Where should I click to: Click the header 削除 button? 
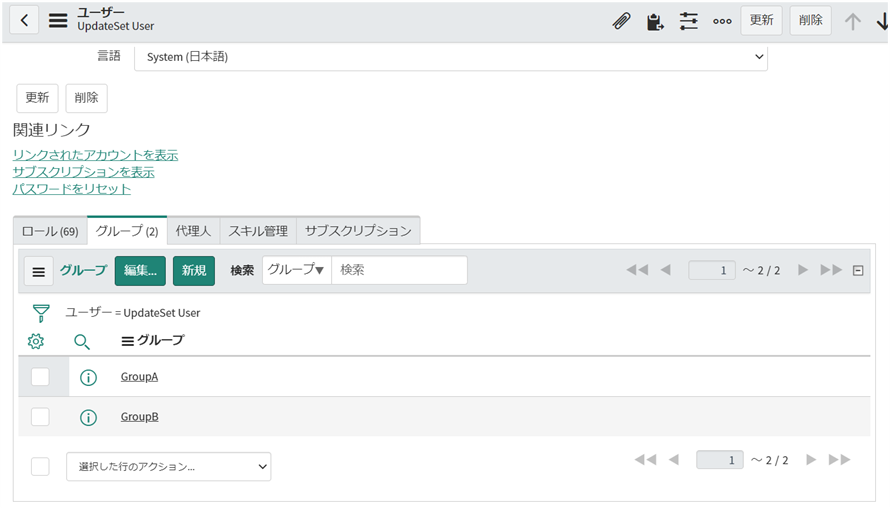[x=811, y=20]
